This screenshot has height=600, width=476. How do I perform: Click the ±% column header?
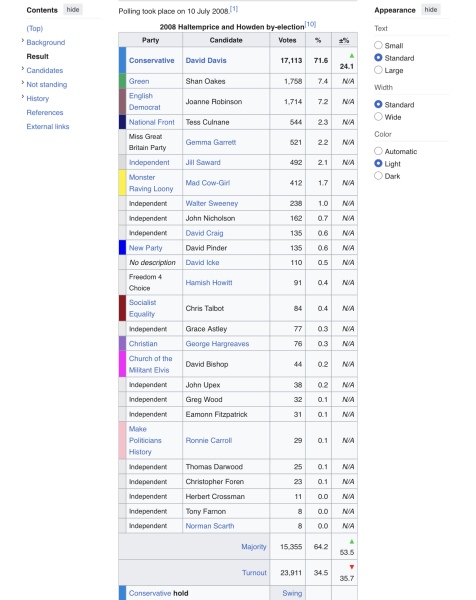[344, 40]
